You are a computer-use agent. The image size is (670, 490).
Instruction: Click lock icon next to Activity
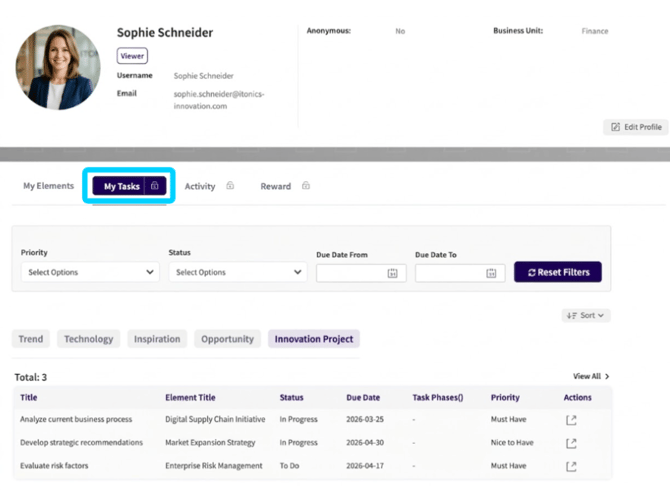[230, 185]
